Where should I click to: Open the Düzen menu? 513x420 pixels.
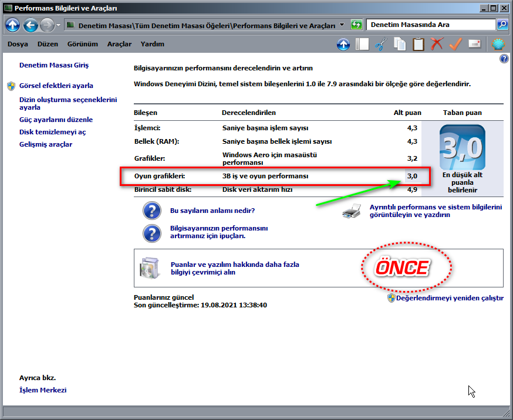48,44
